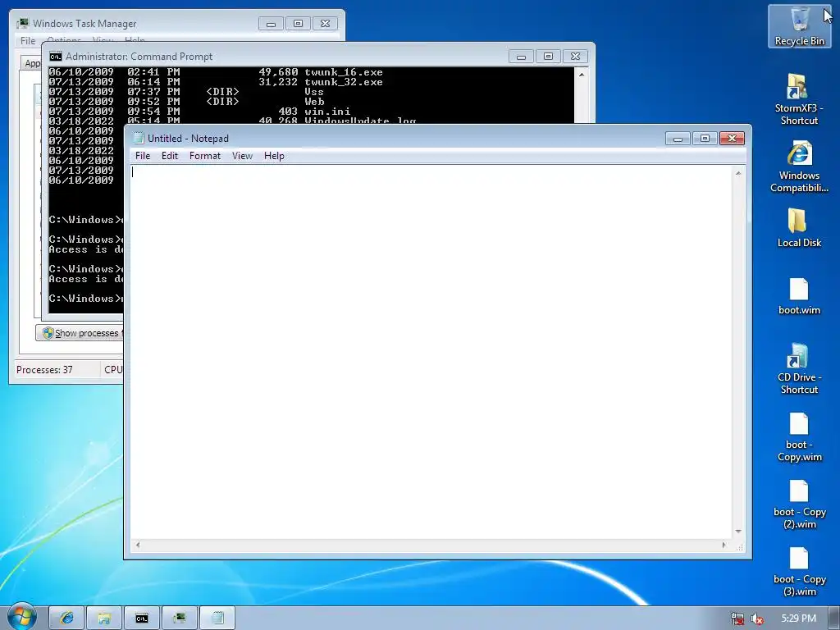This screenshot has height=630, width=840.
Task: Open the Windows Start orb
Action: point(22,617)
